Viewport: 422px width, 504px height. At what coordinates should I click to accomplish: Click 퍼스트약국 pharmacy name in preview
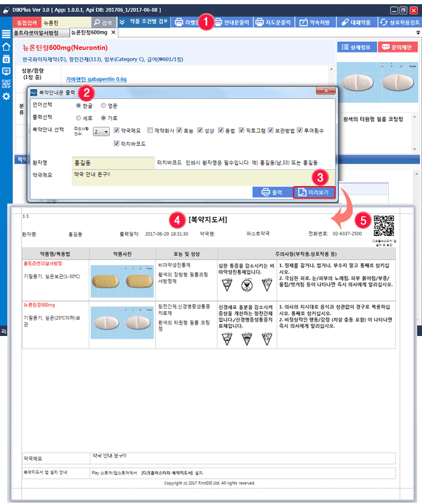click(x=258, y=234)
